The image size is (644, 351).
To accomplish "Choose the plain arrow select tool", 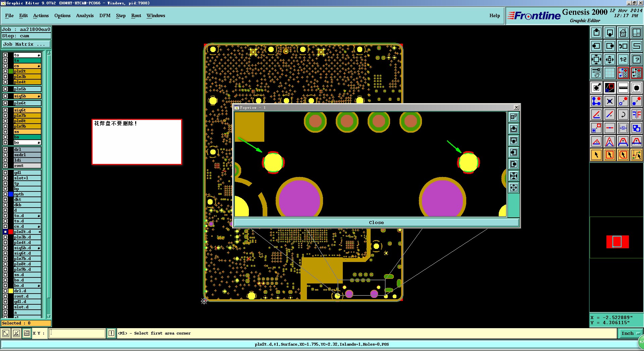I will pos(596,155).
